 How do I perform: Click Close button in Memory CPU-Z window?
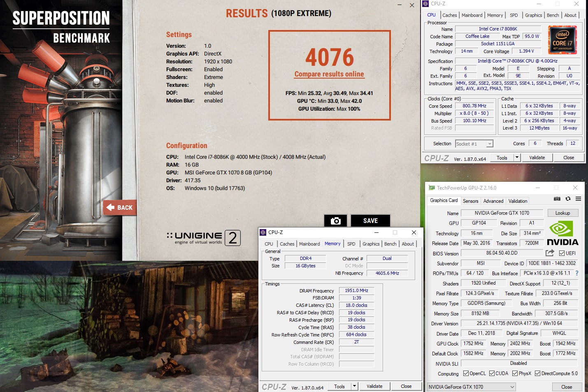pos(406,386)
